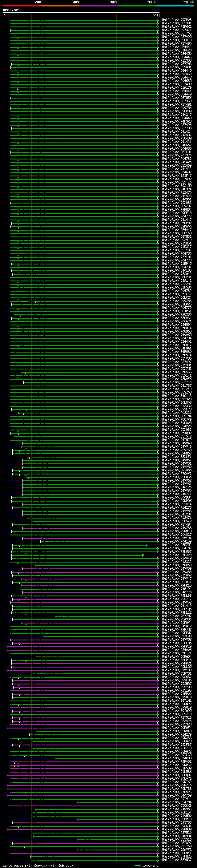Click hit label UniRef100_P07371
This screenshot has width=197, height=868.
pos(177,30)
